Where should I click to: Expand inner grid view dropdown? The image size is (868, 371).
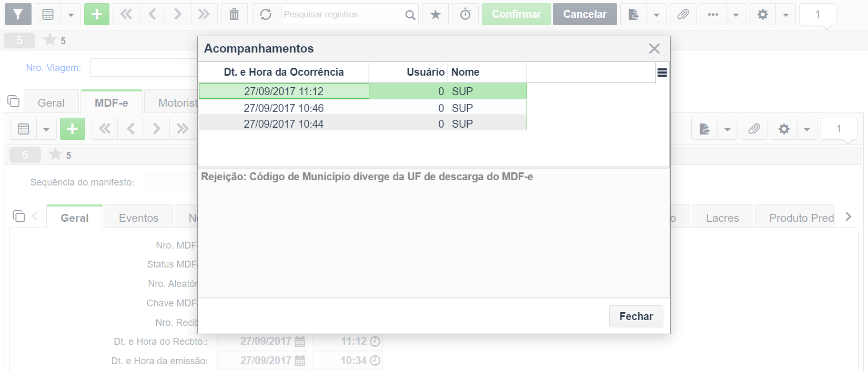tap(46, 129)
